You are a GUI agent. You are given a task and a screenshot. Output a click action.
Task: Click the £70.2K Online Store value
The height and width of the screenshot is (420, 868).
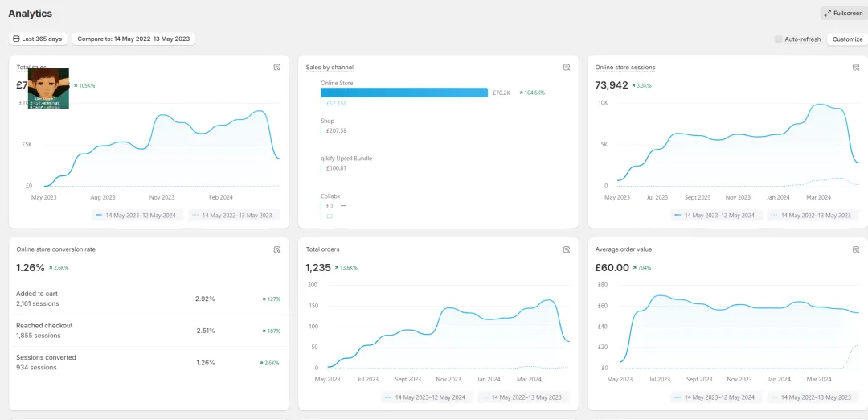pos(502,93)
